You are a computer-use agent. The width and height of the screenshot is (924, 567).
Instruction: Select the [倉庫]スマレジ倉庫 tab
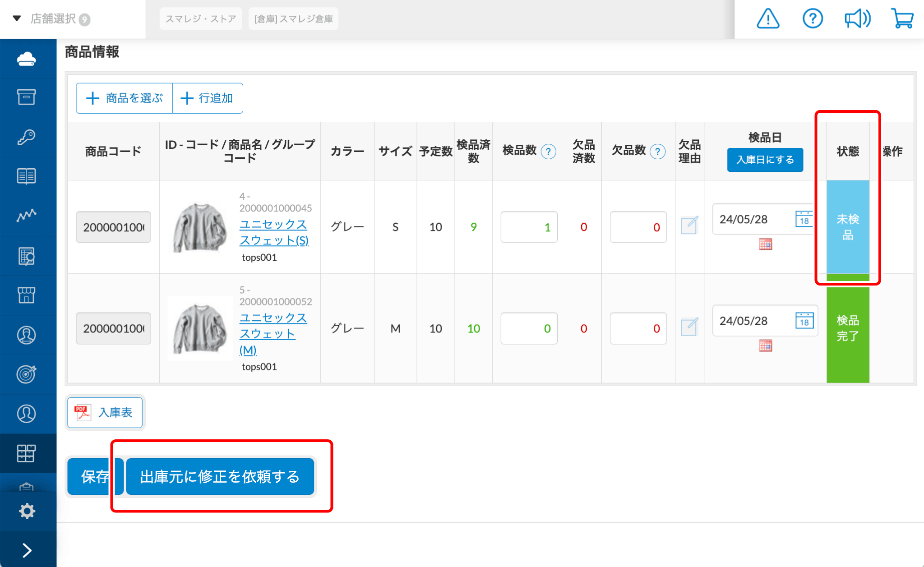[293, 19]
